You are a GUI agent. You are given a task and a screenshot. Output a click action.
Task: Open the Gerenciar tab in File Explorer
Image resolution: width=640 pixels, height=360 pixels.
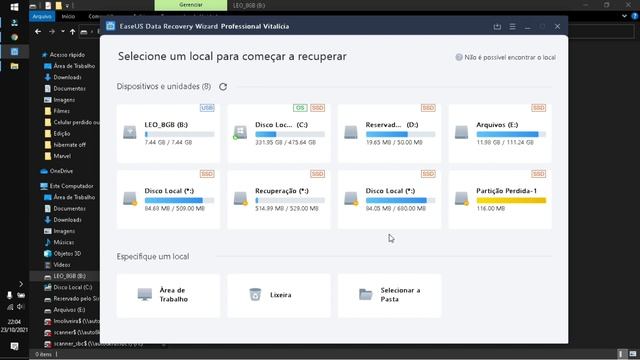coord(191,5)
